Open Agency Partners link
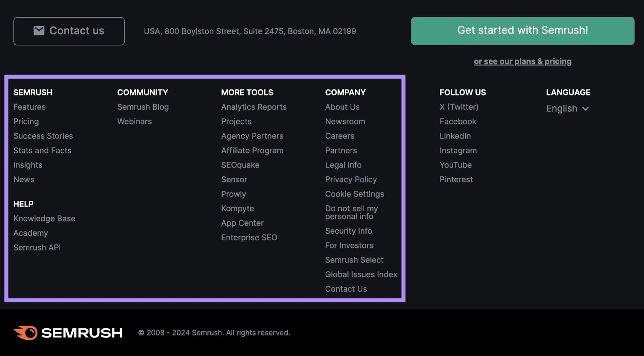This screenshot has width=644, height=356. (x=252, y=136)
